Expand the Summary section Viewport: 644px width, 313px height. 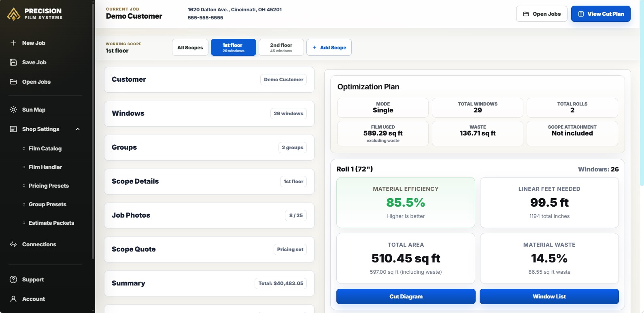pos(209,283)
